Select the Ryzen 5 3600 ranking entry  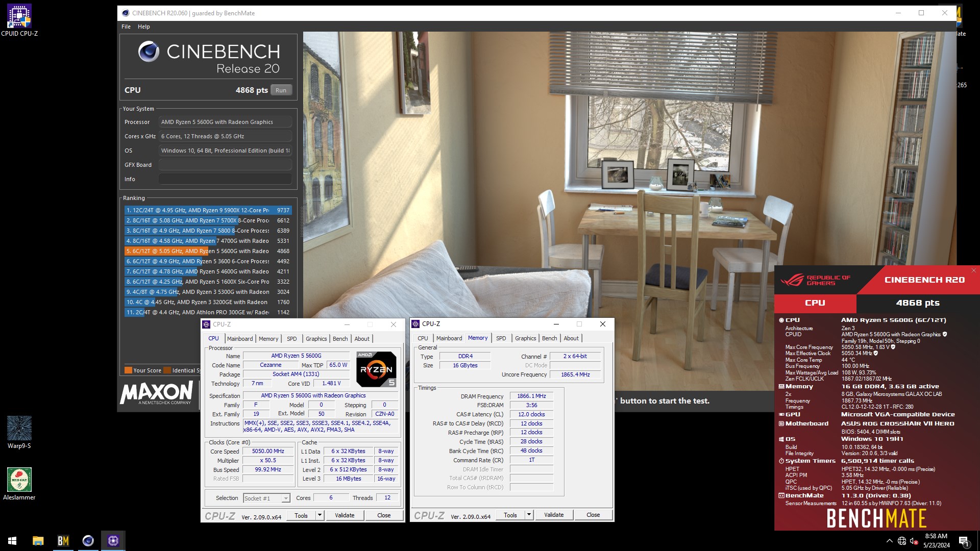coord(208,261)
